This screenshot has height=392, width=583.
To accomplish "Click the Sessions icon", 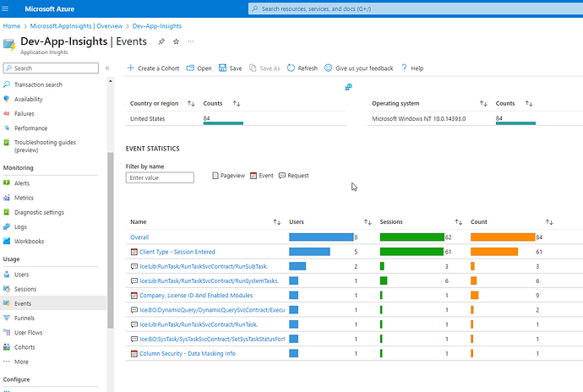I will (x=6, y=289).
